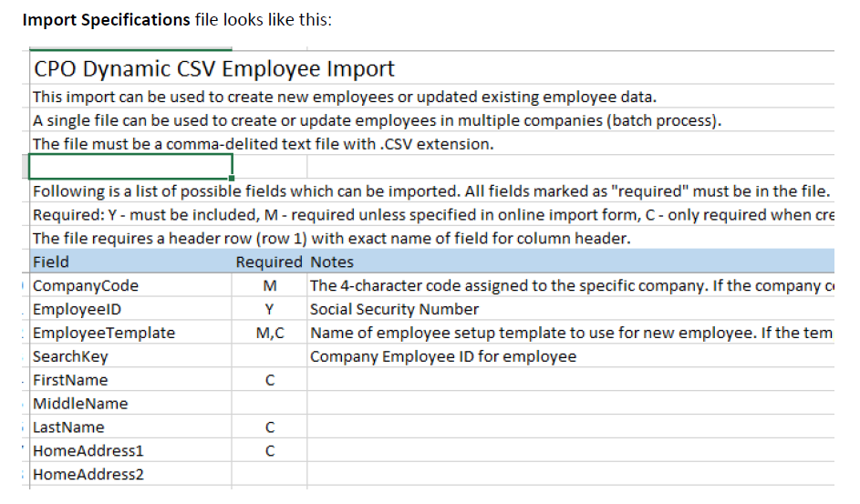860x504 pixels.
Task: Click the Field column header cell
Action: (130, 262)
